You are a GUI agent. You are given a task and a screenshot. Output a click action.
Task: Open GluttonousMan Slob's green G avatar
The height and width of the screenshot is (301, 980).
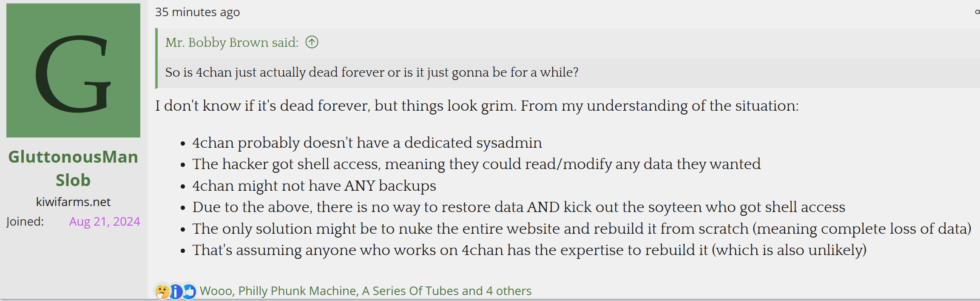pos(73,71)
